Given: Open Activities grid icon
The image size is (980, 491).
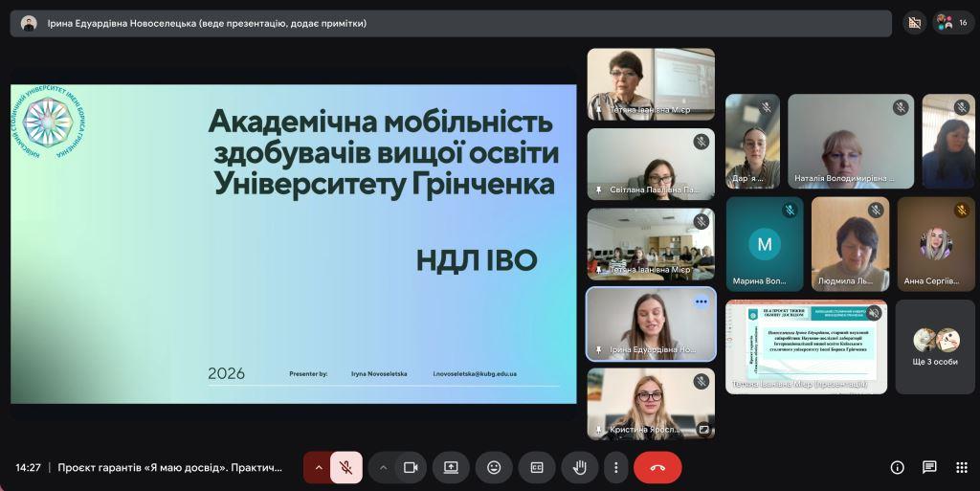Looking at the screenshot, I should click(962, 468).
